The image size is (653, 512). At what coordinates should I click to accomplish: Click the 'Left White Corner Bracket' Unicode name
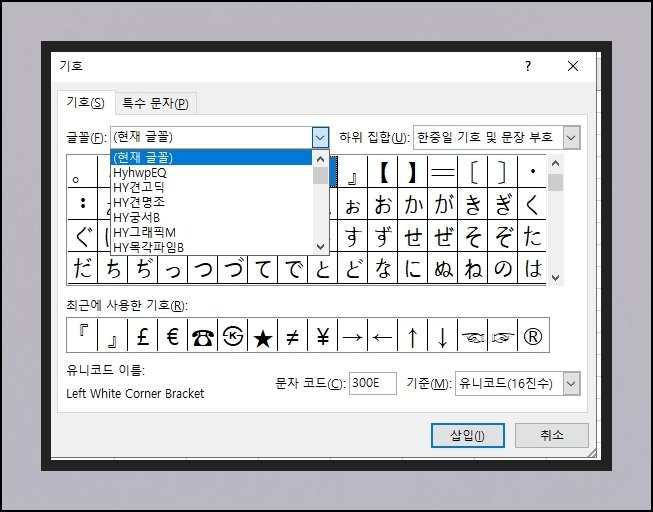point(135,394)
